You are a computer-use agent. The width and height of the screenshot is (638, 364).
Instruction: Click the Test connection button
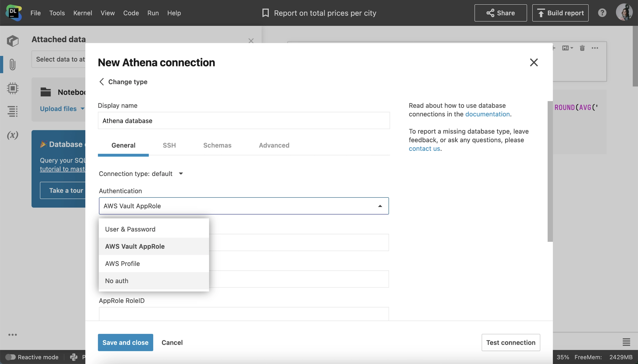[x=511, y=342]
